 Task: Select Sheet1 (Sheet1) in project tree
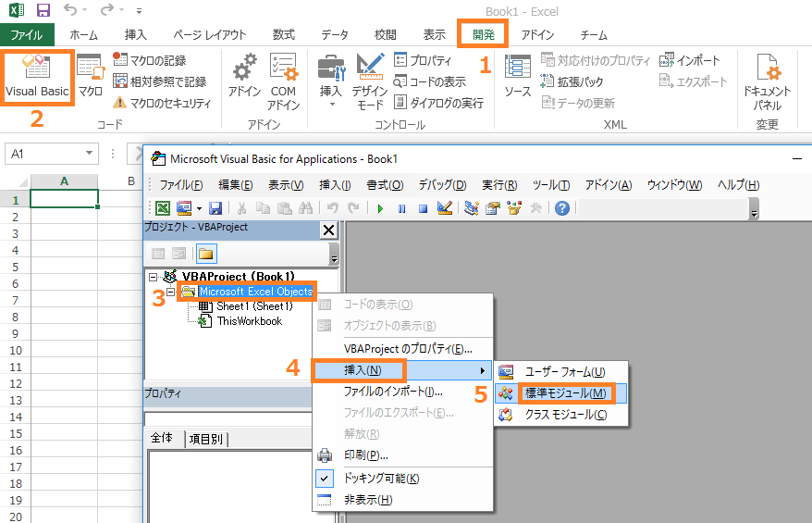(x=254, y=306)
